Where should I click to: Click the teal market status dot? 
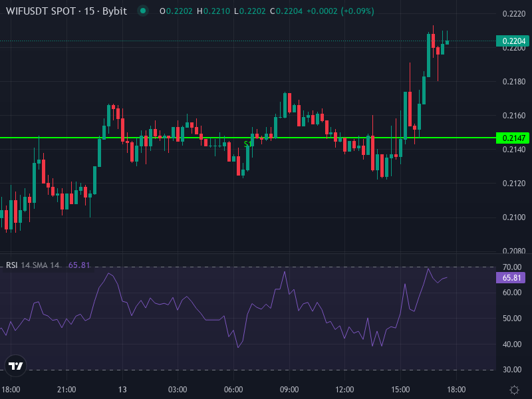[x=142, y=11]
